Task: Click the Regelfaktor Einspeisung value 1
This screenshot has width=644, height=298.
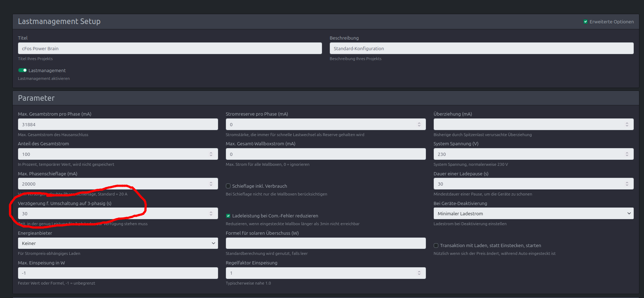Action: tap(231, 273)
